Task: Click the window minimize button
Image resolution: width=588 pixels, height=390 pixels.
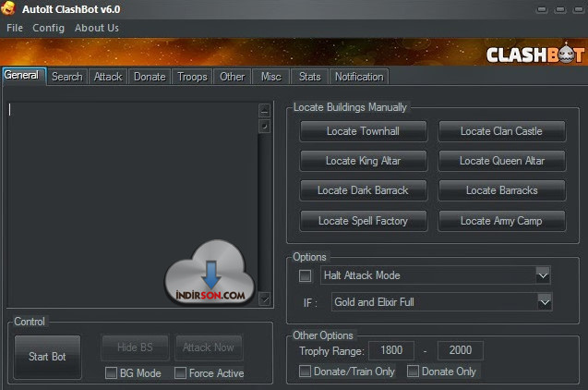Action: (542, 9)
